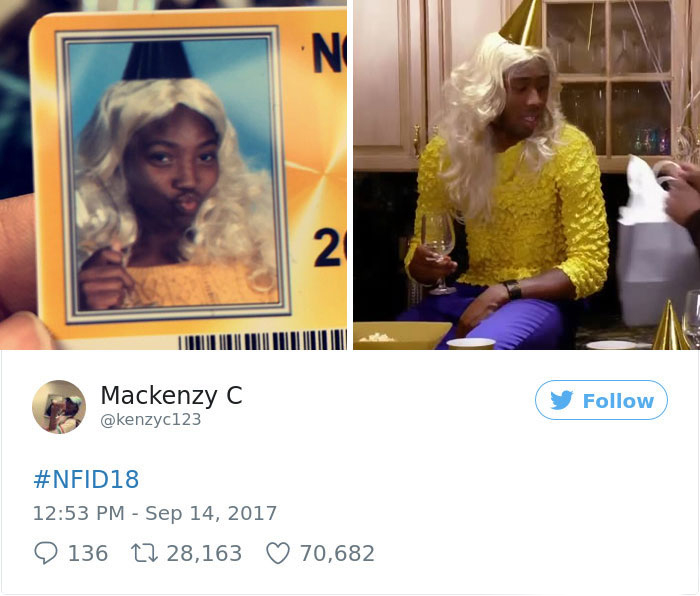Click the gold party hat in right photo

[x=521, y=22]
